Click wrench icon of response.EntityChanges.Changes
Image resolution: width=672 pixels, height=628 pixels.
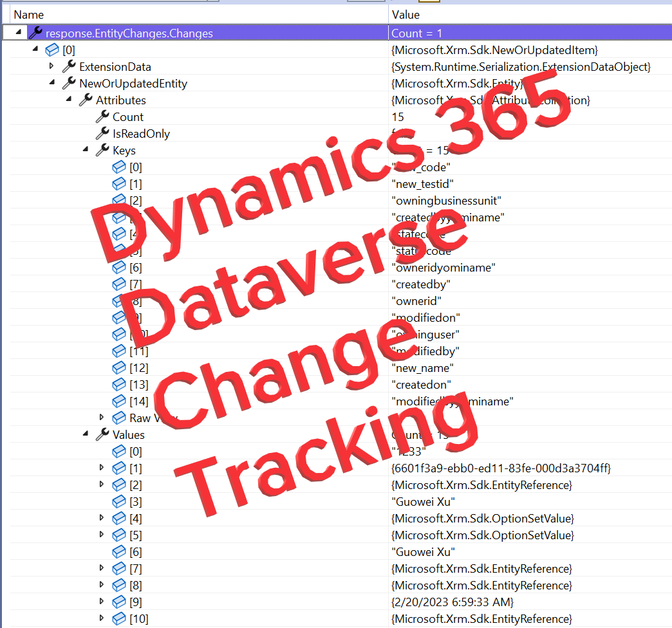tap(35, 33)
